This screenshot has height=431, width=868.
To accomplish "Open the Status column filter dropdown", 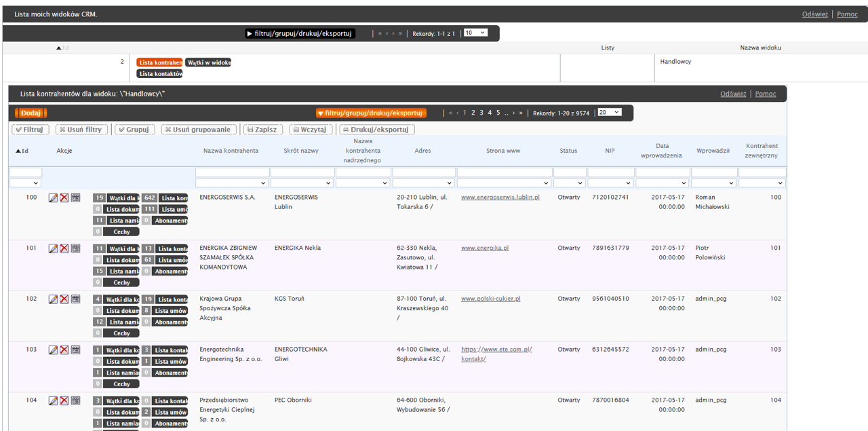I will [x=569, y=183].
